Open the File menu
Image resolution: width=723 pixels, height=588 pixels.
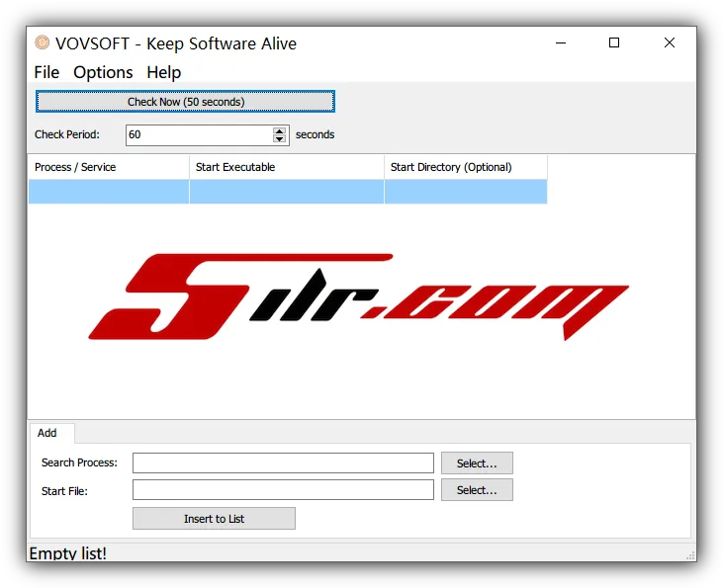click(x=46, y=72)
